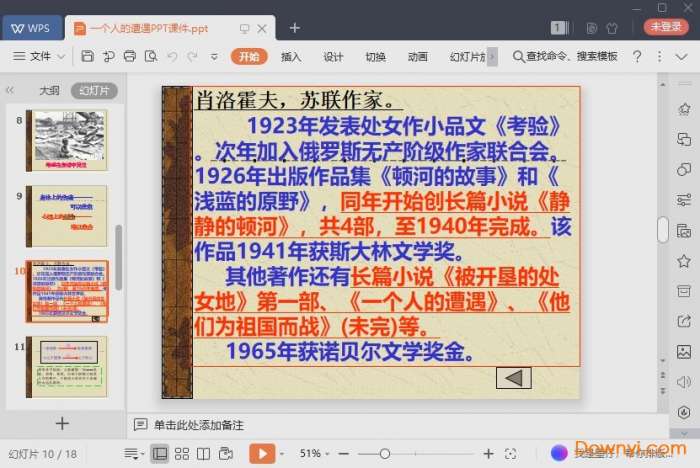Increase zoom with plus button
Screen dimensions: 700x468
488,454
